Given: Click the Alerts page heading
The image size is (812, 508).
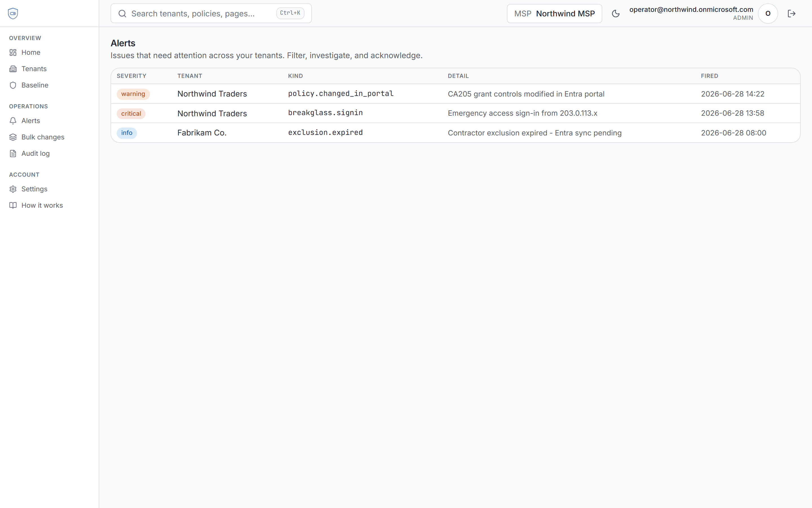Looking at the screenshot, I should click(x=123, y=43).
